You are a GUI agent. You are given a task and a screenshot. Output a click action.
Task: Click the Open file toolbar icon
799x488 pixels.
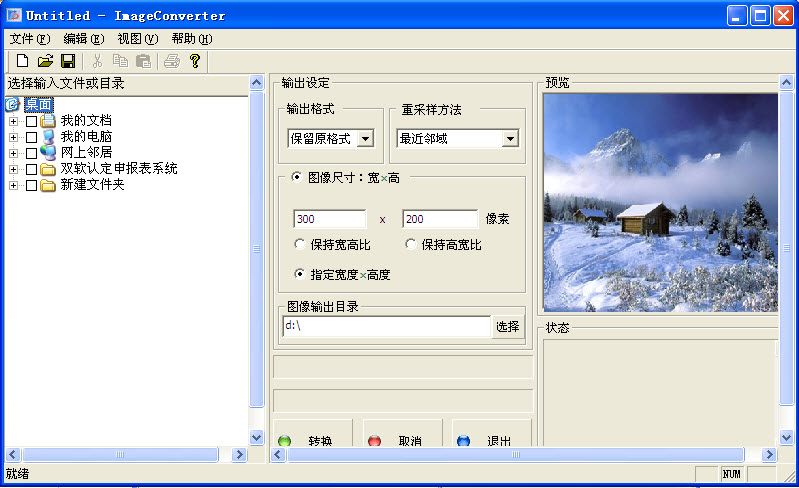[x=45, y=61]
